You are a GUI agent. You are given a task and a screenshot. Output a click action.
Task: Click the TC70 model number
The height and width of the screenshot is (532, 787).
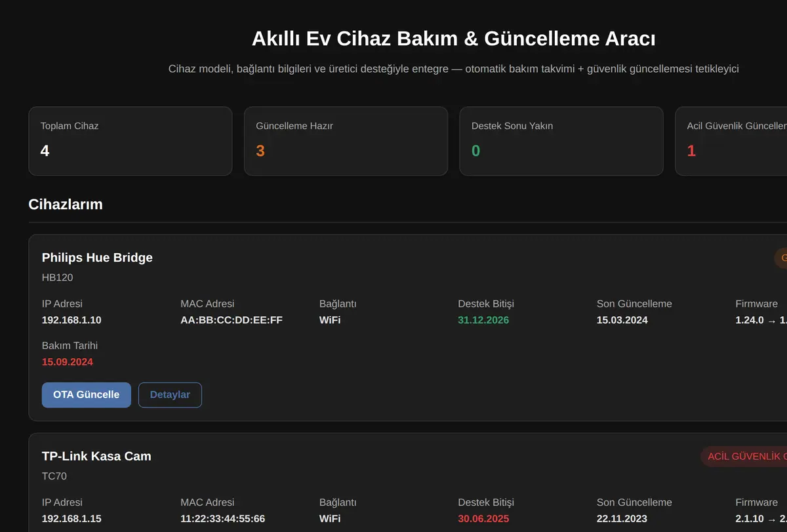point(54,476)
